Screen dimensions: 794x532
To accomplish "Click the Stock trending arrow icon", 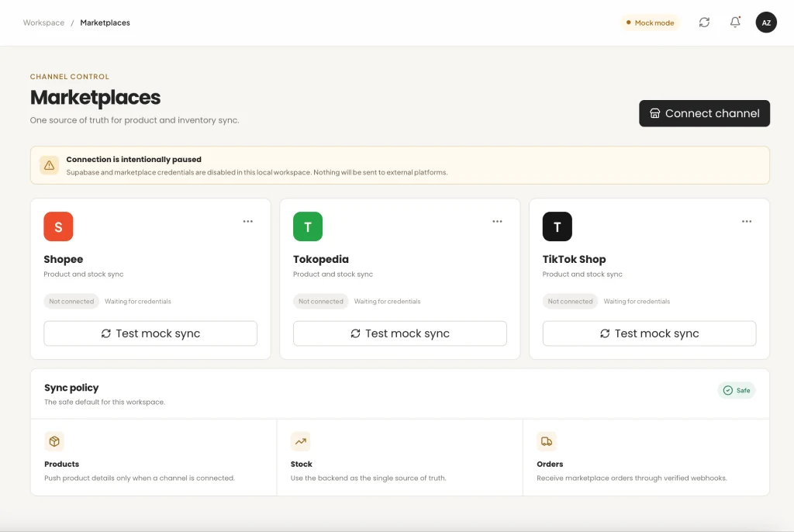I will [301, 441].
